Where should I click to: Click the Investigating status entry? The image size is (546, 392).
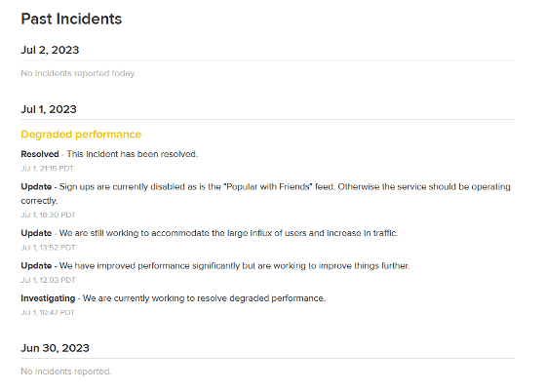pos(174,298)
